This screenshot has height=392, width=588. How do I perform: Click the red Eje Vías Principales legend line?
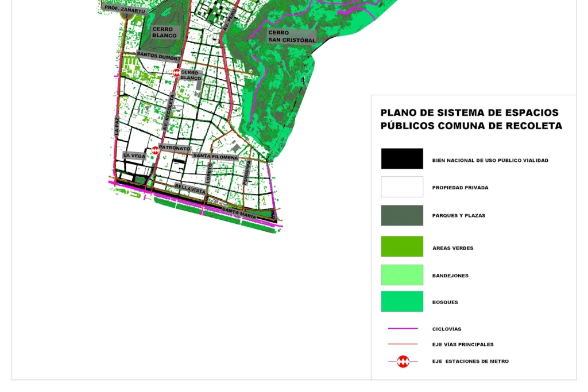pos(403,344)
